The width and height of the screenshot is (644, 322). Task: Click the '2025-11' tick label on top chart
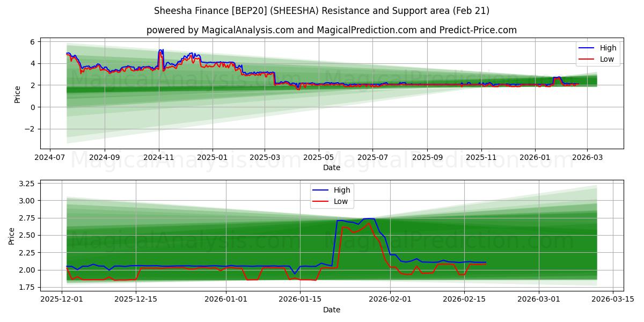(x=481, y=158)
